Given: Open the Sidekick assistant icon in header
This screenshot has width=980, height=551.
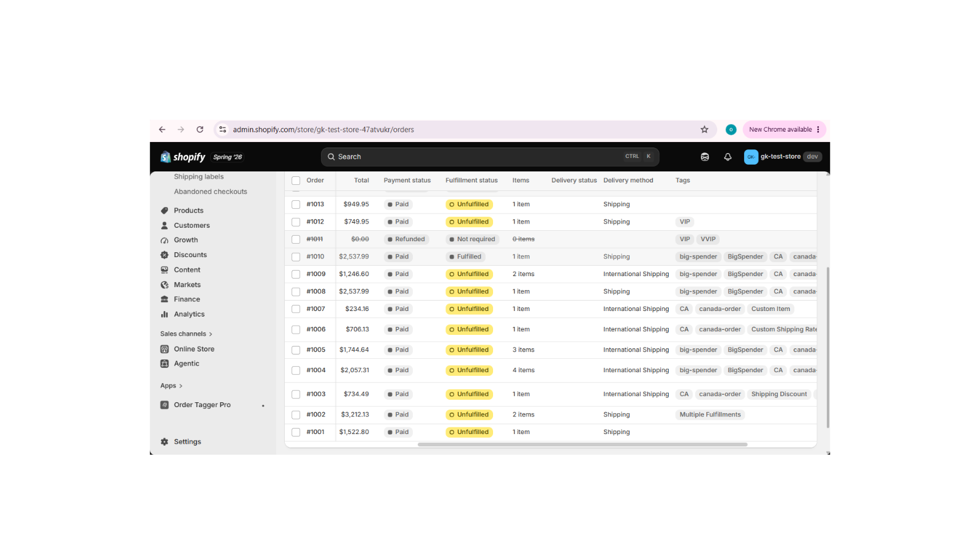Looking at the screenshot, I should pyautogui.click(x=705, y=157).
